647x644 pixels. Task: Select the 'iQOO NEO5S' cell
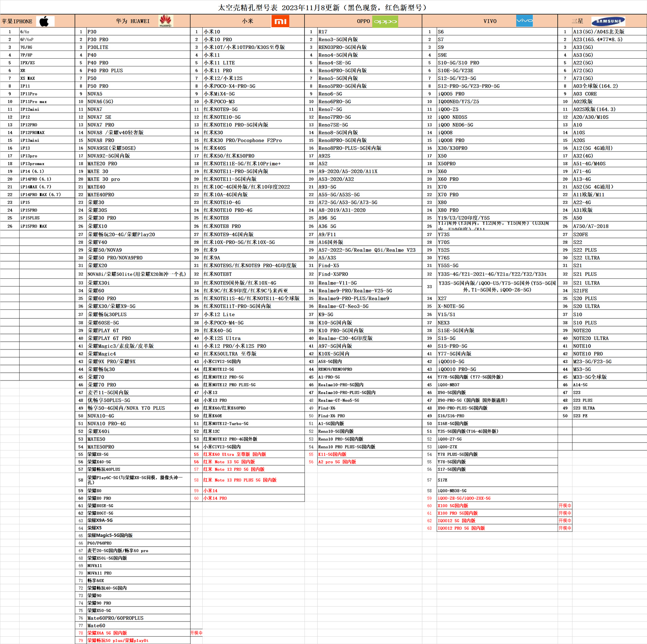click(497, 117)
